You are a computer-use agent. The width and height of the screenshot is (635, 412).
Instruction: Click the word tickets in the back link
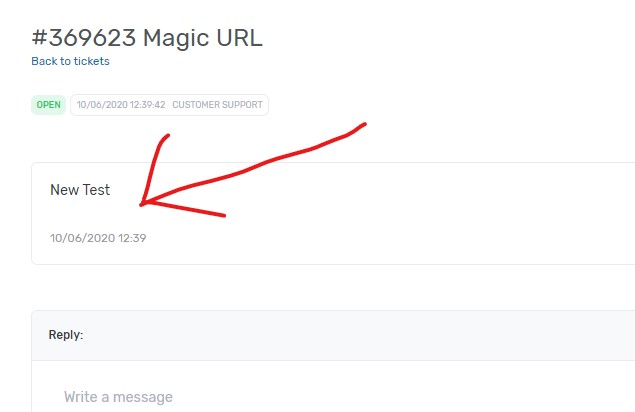pyautogui.click(x=92, y=61)
